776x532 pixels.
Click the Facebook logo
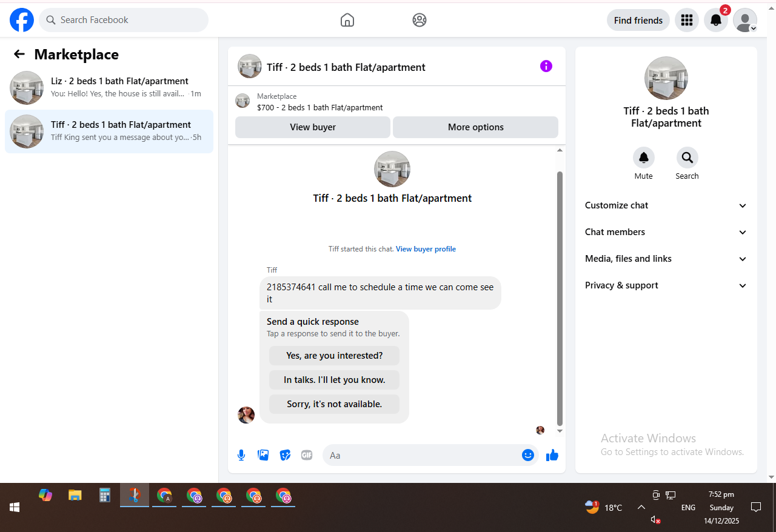click(x=22, y=20)
